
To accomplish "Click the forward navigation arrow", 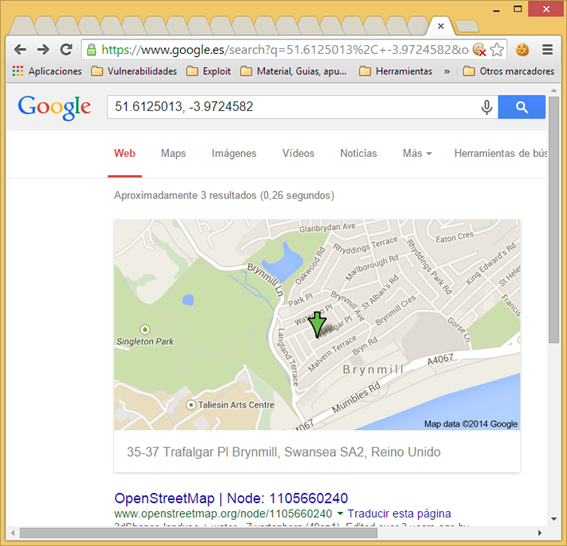I will (x=43, y=49).
